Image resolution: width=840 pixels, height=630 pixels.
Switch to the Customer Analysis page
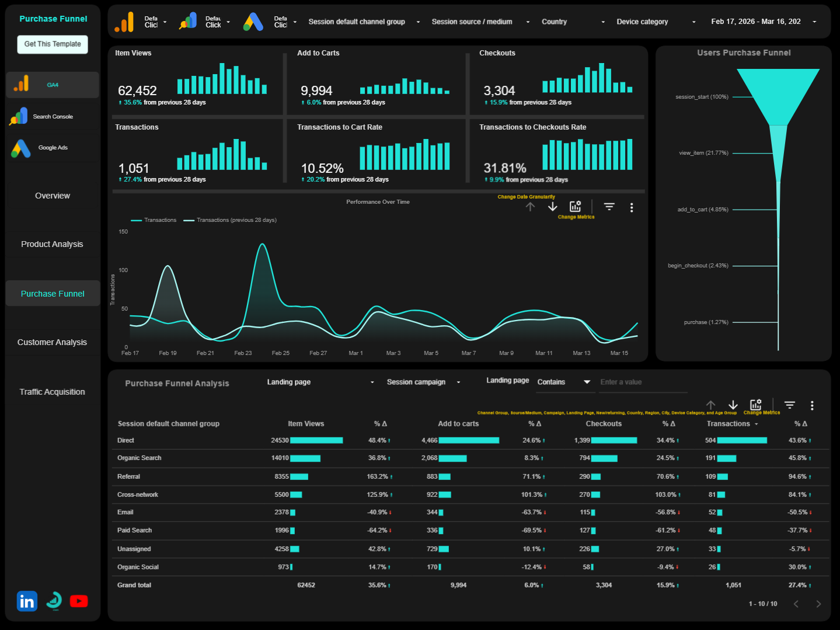click(x=52, y=342)
